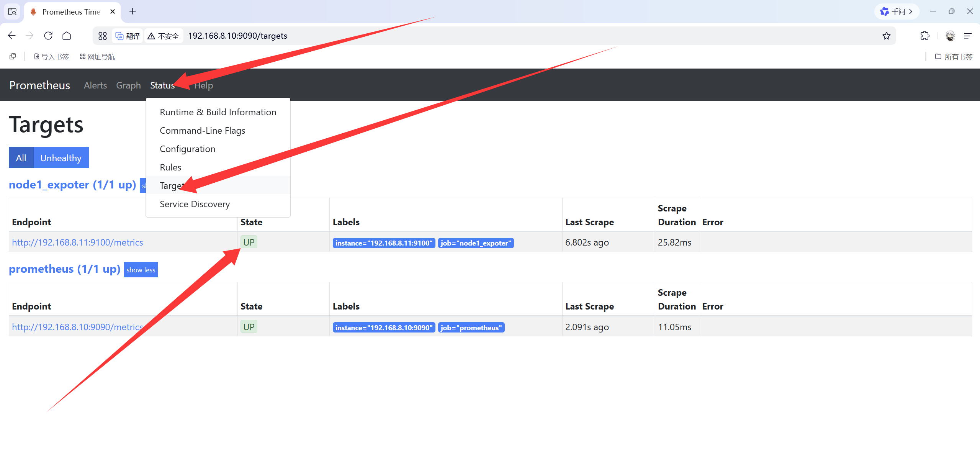Click the prometheus (1/1 up) heading link
This screenshot has width=980, height=457.
point(65,269)
